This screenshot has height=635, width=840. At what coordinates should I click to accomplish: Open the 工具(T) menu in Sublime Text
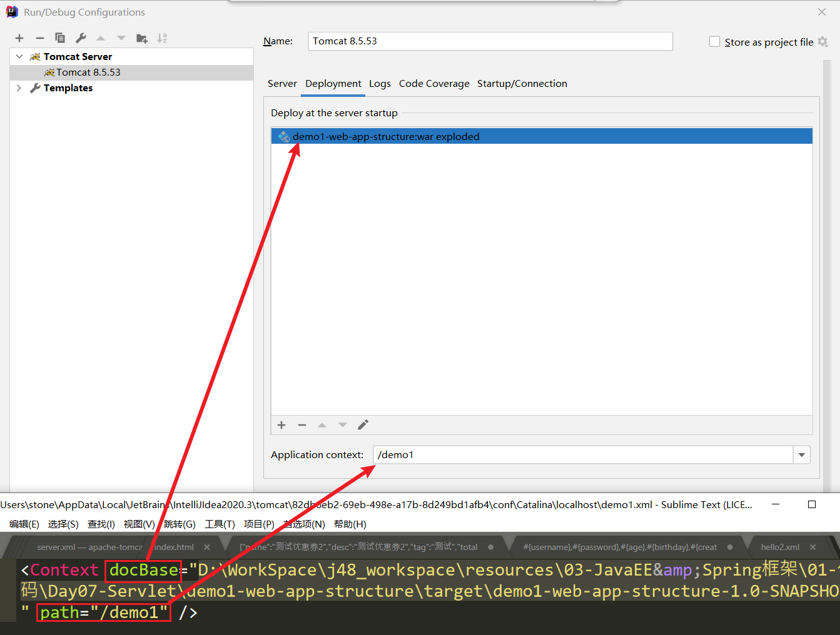click(220, 524)
